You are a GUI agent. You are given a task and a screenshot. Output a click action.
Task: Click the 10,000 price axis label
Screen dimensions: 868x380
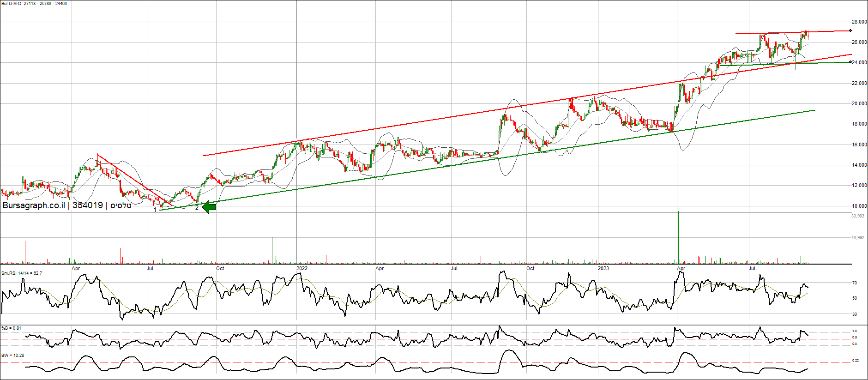pos(859,206)
